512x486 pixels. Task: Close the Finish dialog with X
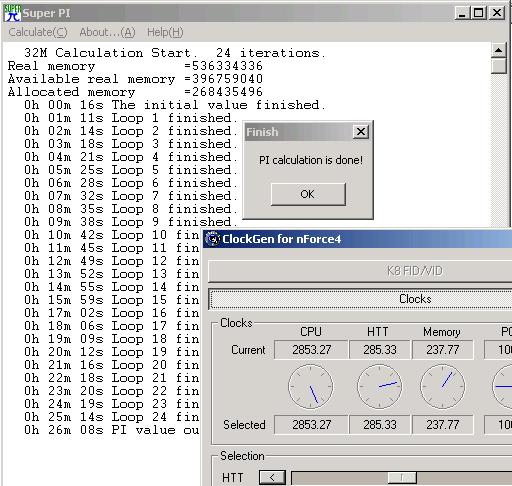pos(361,132)
